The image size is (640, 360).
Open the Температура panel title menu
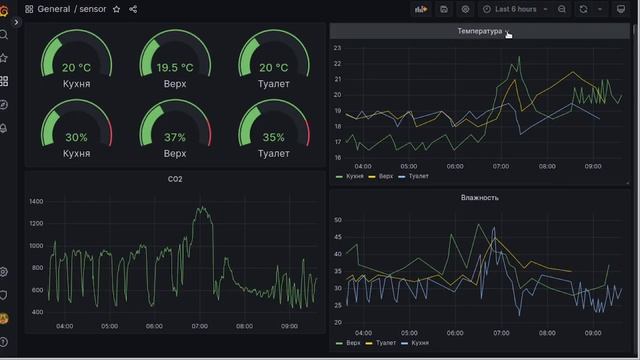click(480, 31)
